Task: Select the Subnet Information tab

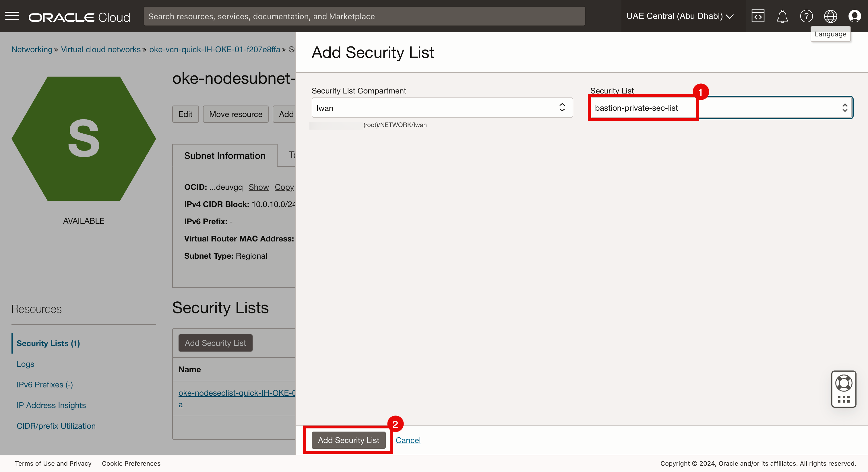Action: pos(224,155)
